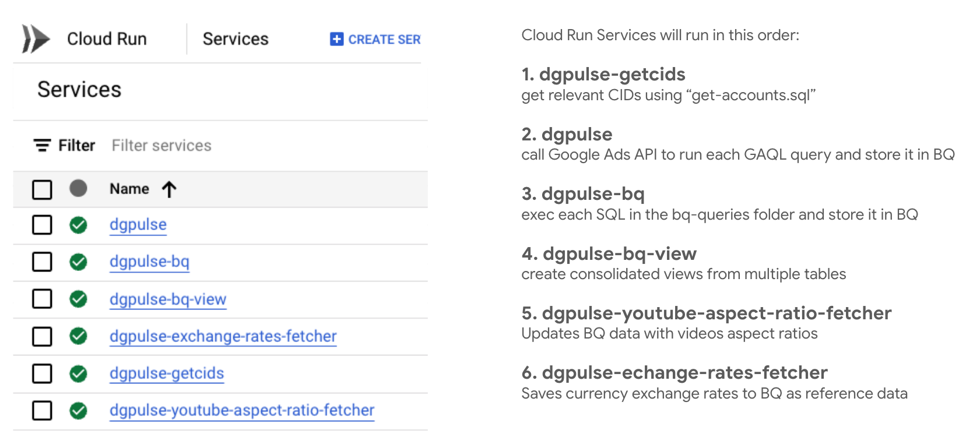
Task: Click the plus icon beside Create Service
Action: tap(336, 39)
